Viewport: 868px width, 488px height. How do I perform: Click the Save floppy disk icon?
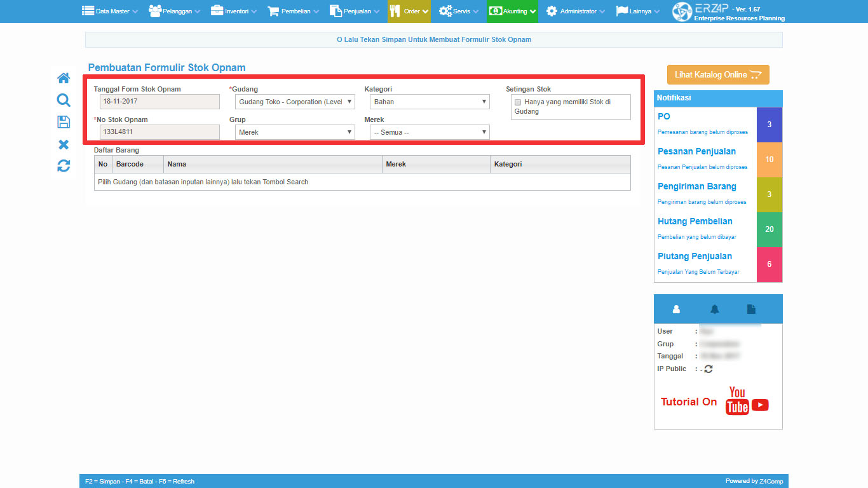click(64, 122)
